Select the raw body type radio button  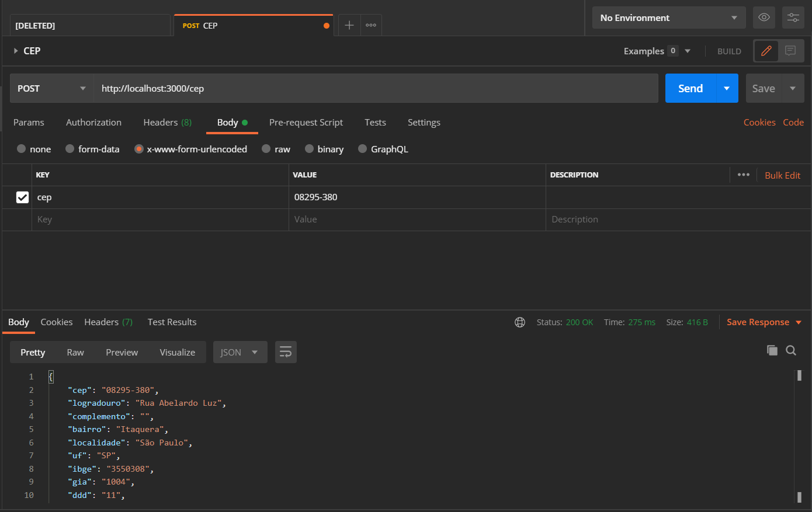pos(266,149)
